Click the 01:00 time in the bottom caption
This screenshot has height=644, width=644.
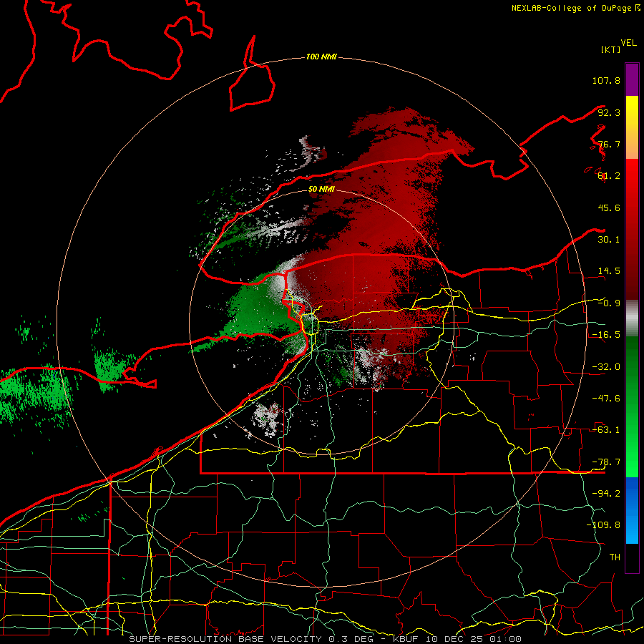506,639
